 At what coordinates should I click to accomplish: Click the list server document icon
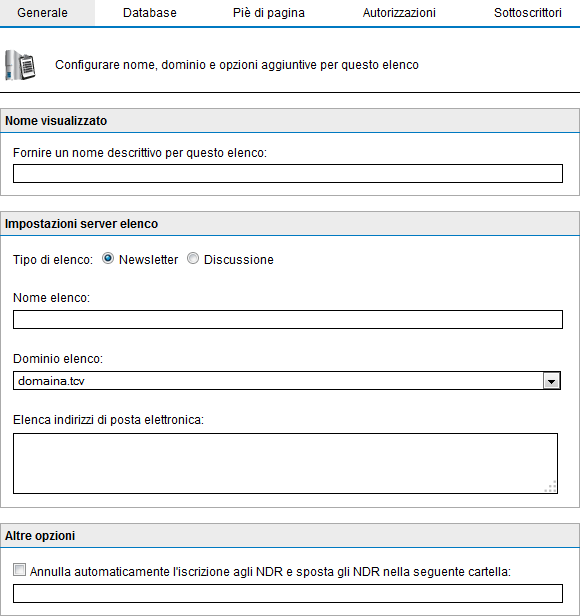[x=20, y=65]
